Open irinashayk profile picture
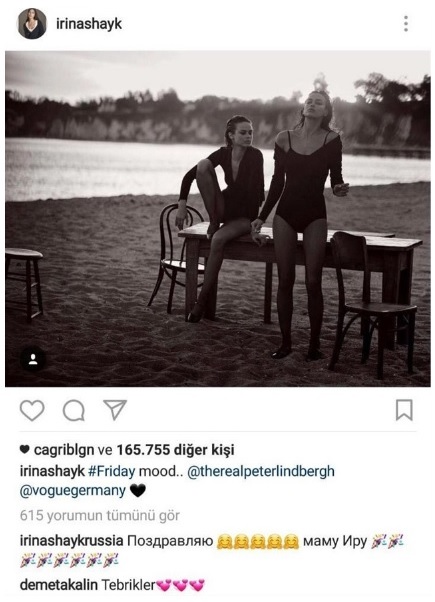Viewport: 435px width, 602px height. 32,24
